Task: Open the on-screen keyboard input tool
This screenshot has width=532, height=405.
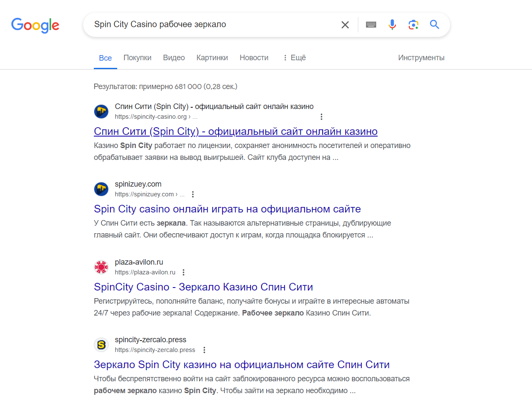Action: (x=371, y=25)
